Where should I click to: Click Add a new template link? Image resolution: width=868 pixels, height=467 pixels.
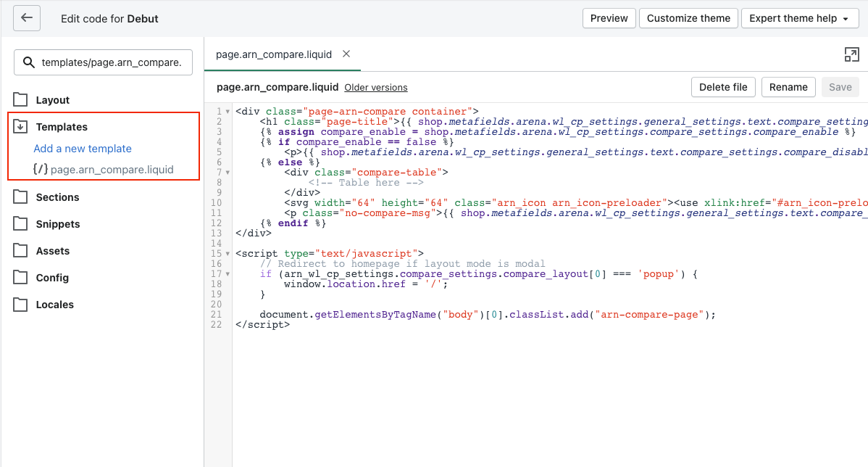(x=83, y=149)
